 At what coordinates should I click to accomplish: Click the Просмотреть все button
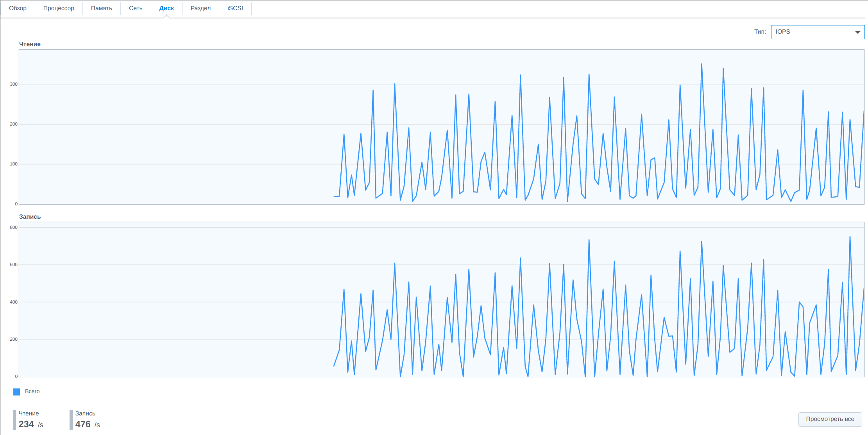[x=830, y=419]
